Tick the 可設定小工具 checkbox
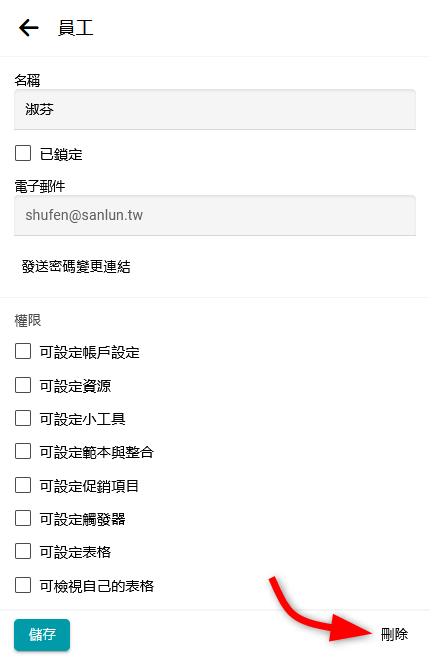This screenshot has height=657, width=430. point(23,418)
